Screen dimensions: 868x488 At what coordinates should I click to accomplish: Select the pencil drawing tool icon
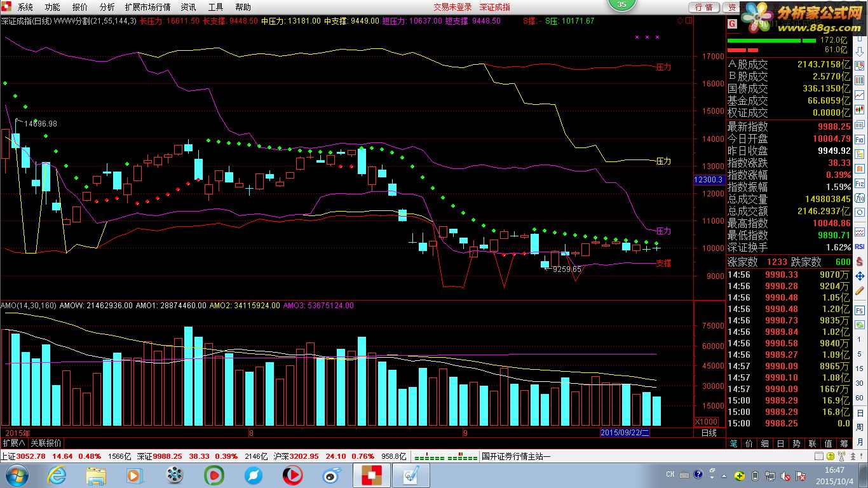(860, 290)
